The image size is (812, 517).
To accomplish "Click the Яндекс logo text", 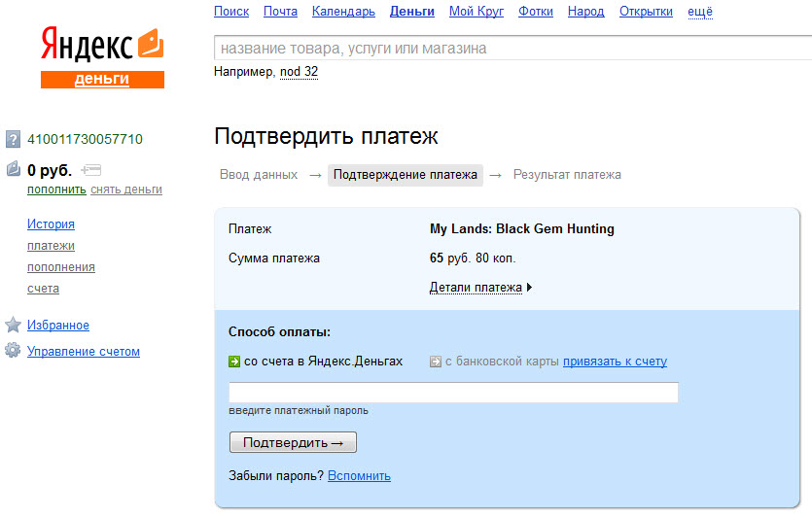I will point(87,45).
